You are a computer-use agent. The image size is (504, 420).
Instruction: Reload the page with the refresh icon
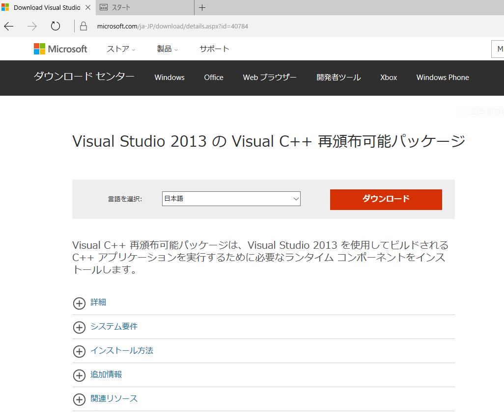pyautogui.click(x=56, y=26)
